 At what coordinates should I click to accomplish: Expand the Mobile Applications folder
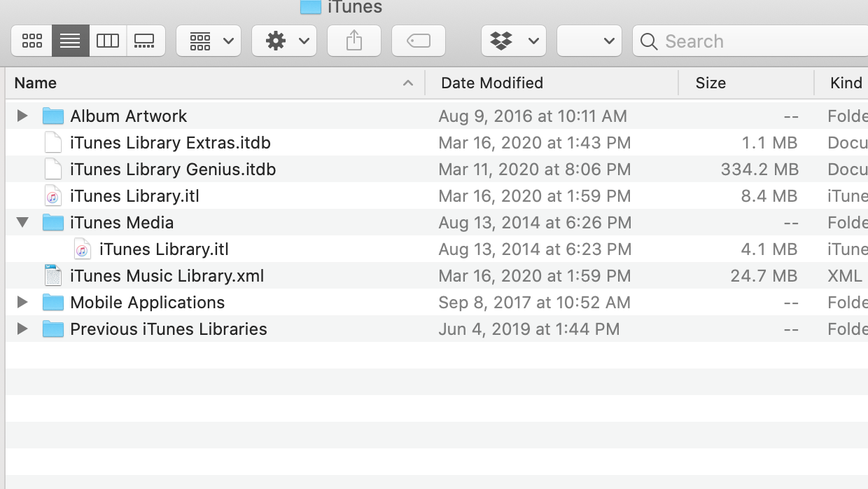click(x=22, y=302)
